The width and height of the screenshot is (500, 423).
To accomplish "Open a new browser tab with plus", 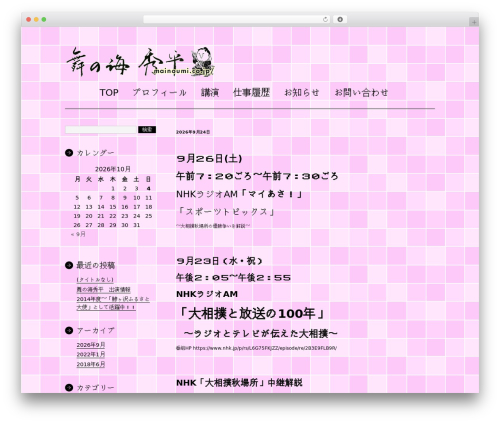I will [474, 22].
